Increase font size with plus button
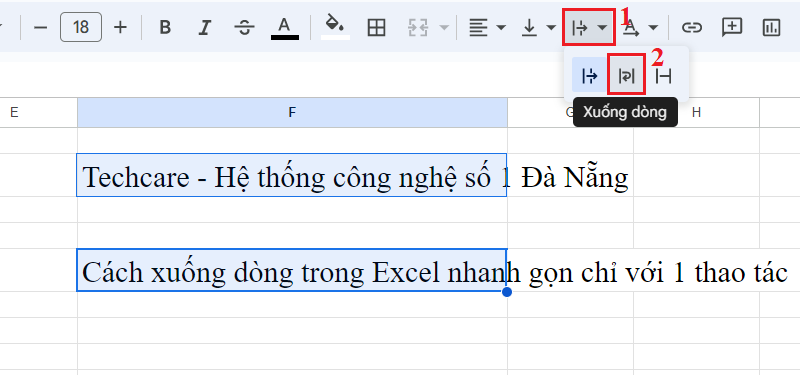800x375 pixels. click(120, 28)
